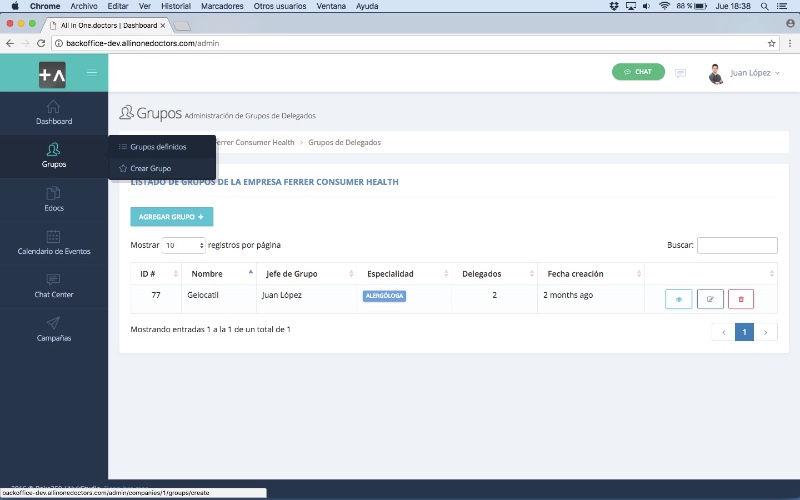
Task: Click the ALERGÓLOGA specialty badge
Action: [x=384, y=296]
